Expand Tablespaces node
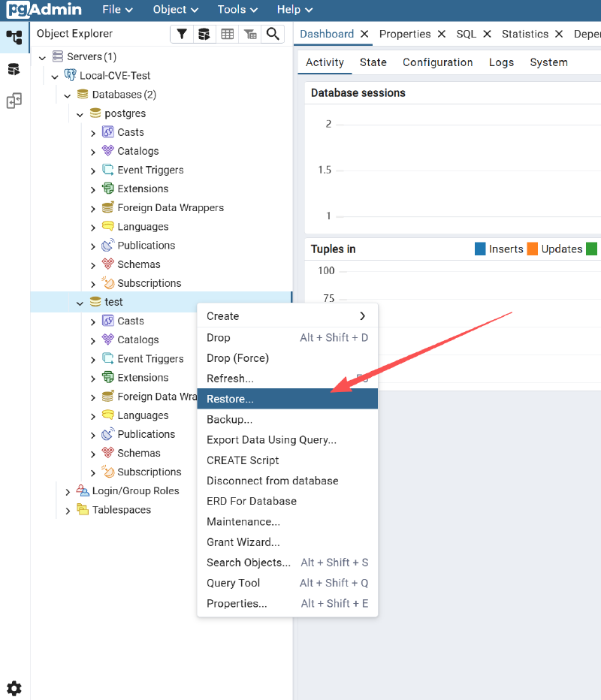601x700 pixels. click(x=68, y=511)
